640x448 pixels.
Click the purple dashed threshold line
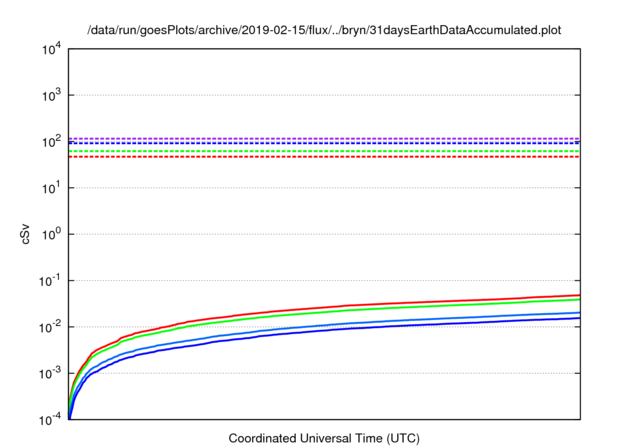tap(324, 139)
